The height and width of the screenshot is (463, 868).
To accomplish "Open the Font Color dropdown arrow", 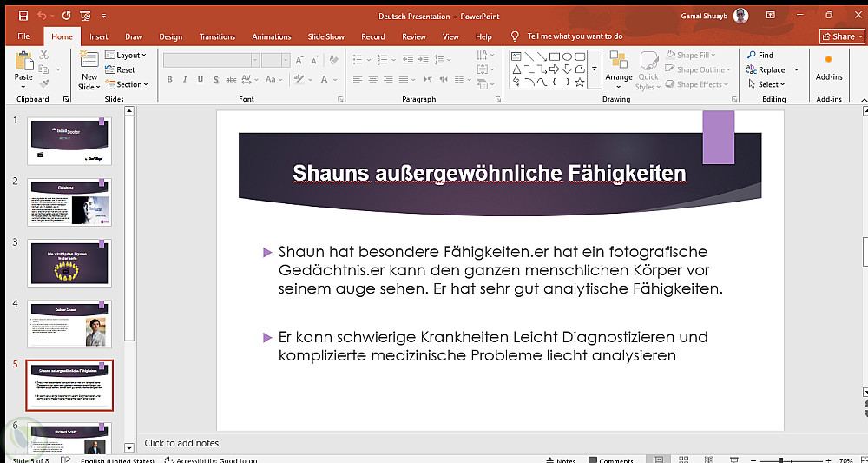I will [x=336, y=80].
